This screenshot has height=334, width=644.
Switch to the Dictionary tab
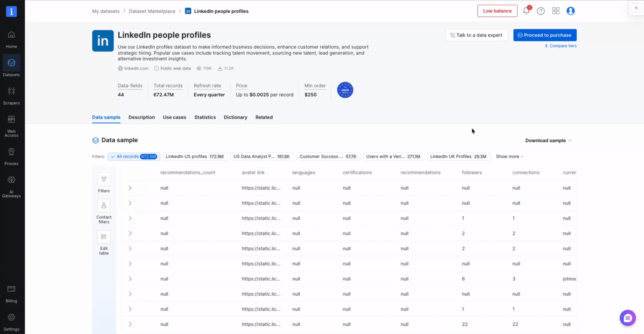(235, 117)
